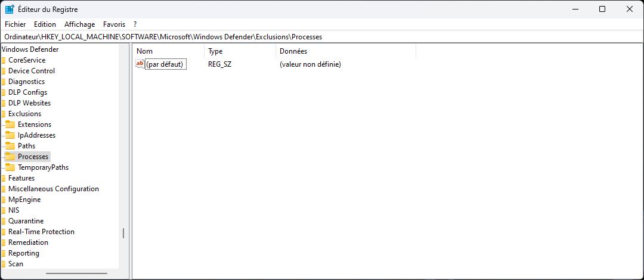Select the Real-Time Protection key
Viewport: 644px width, 280px height.
pyautogui.click(x=42, y=231)
